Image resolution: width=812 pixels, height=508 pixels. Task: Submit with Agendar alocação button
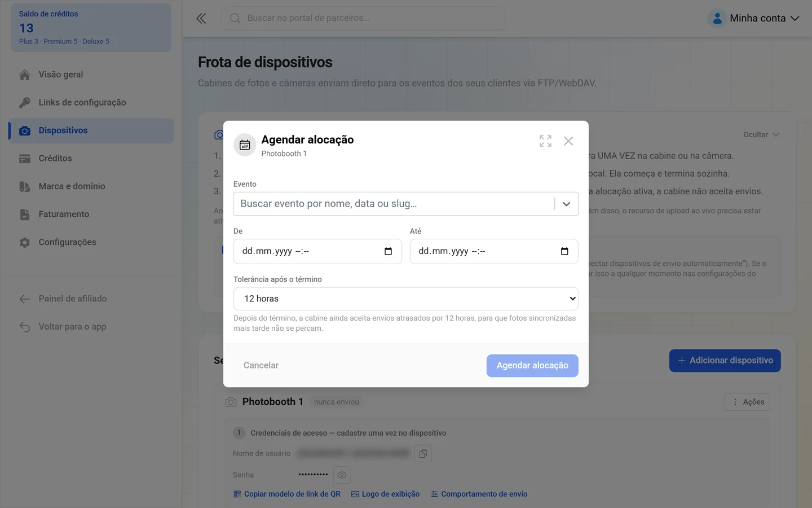click(x=532, y=365)
